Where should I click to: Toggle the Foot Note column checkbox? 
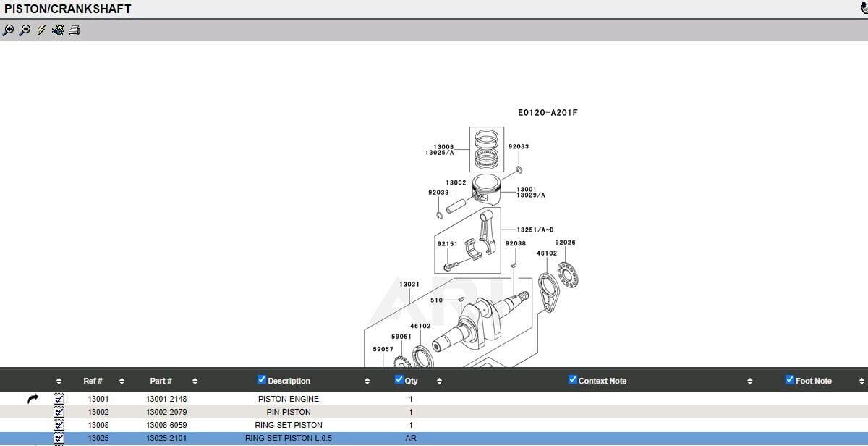[x=790, y=380]
